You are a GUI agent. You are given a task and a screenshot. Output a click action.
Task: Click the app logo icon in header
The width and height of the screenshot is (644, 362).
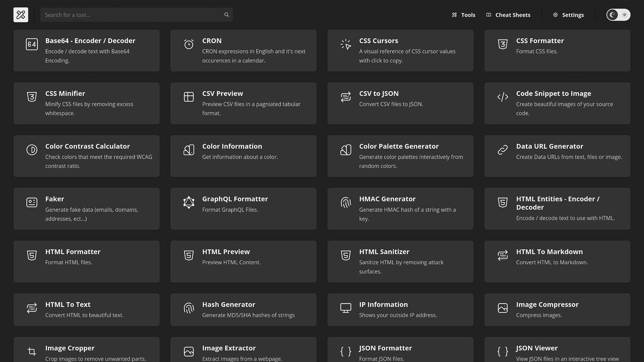(x=21, y=15)
